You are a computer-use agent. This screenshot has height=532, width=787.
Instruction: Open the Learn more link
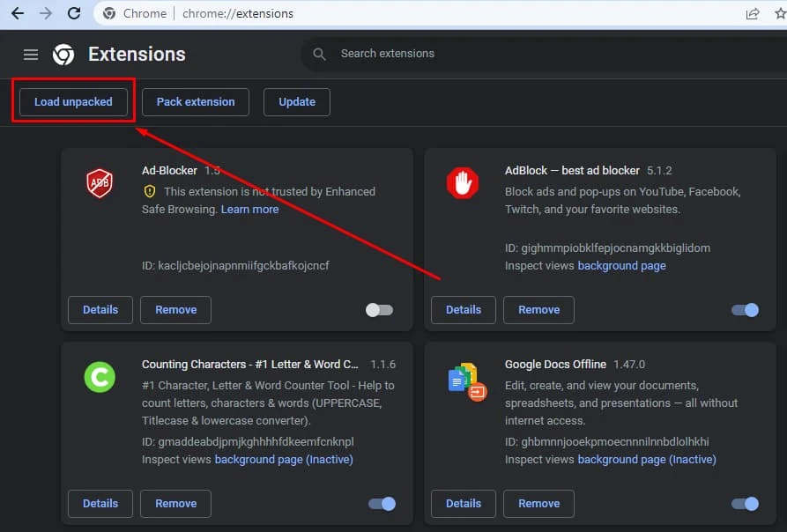pos(250,209)
